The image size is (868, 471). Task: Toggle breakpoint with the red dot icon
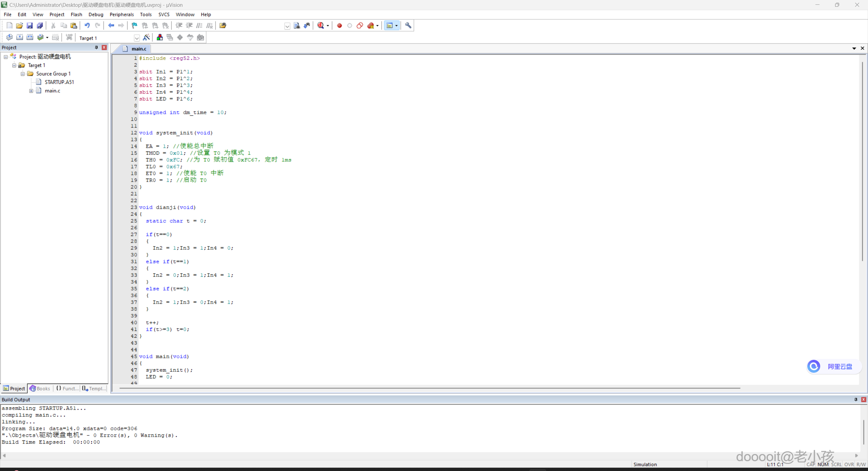339,25
